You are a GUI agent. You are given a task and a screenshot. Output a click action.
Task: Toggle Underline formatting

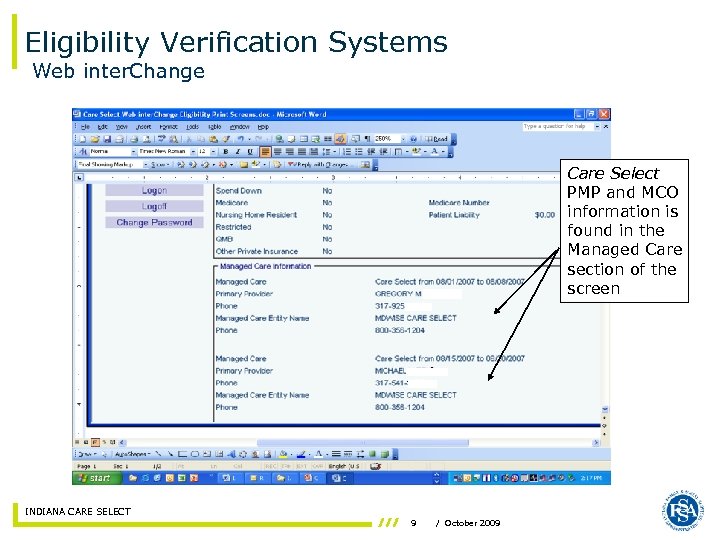click(250, 152)
